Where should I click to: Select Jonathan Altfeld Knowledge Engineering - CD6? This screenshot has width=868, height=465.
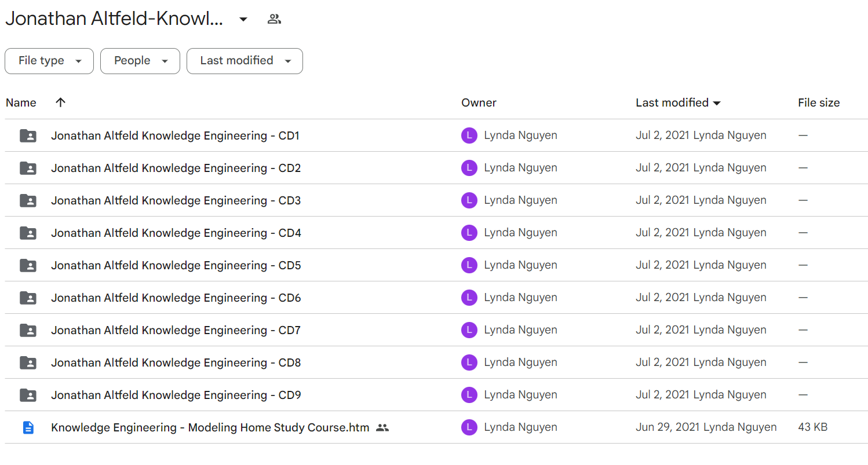click(176, 298)
